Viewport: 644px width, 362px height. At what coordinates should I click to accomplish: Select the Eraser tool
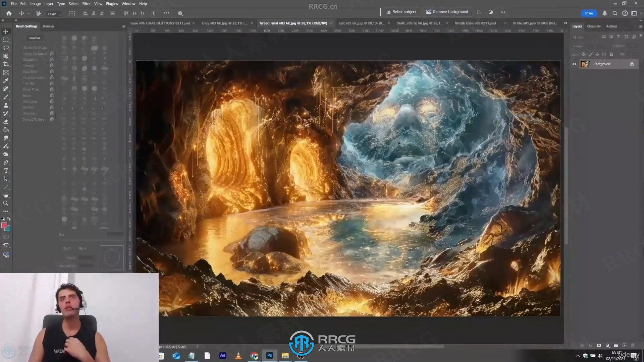[6, 122]
